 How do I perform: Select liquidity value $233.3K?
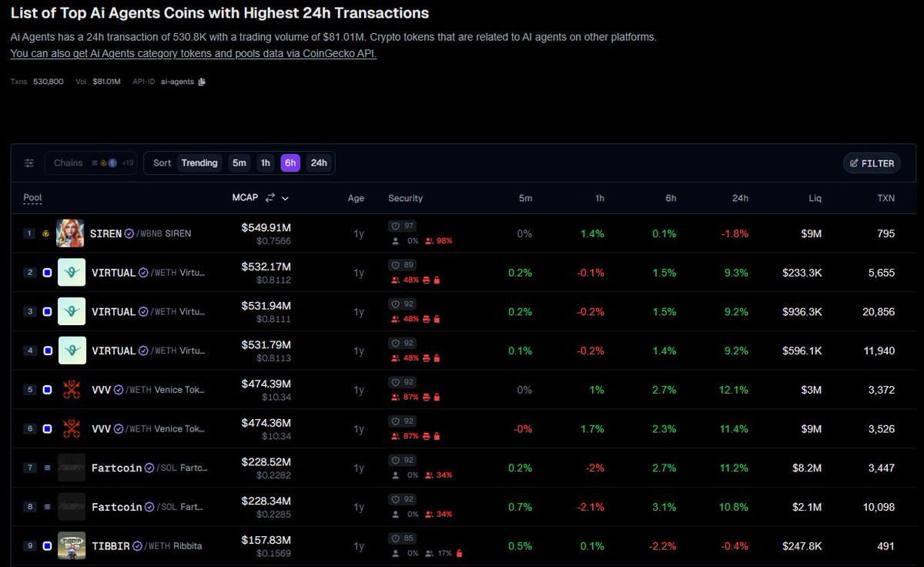point(802,273)
